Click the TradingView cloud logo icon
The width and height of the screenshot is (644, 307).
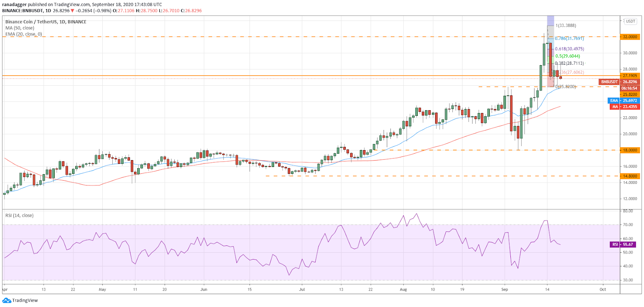6,301
